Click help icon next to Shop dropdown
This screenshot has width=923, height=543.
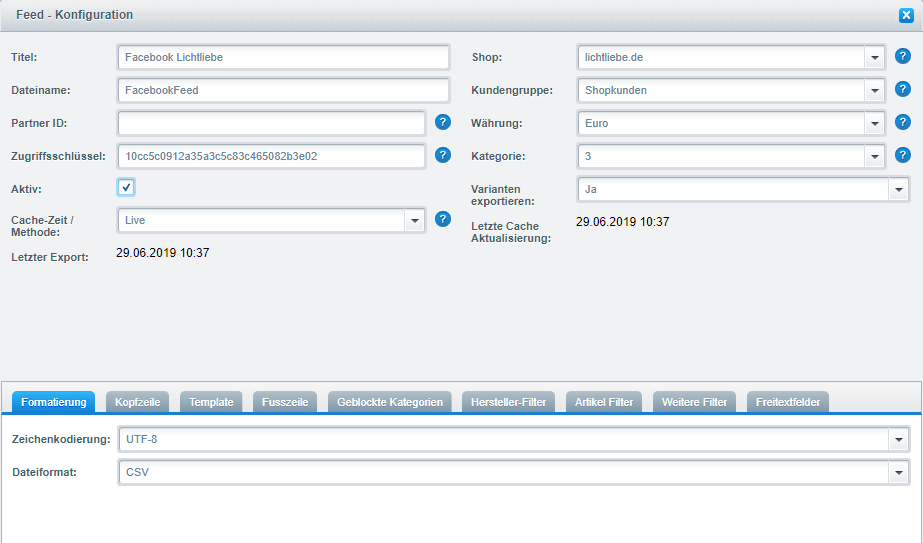(902, 57)
